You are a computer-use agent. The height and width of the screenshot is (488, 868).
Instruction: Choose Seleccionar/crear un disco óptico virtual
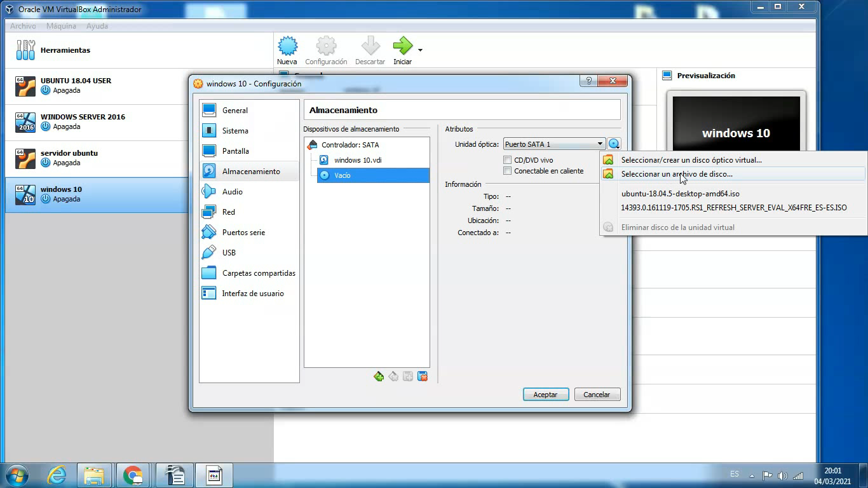click(x=734, y=160)
